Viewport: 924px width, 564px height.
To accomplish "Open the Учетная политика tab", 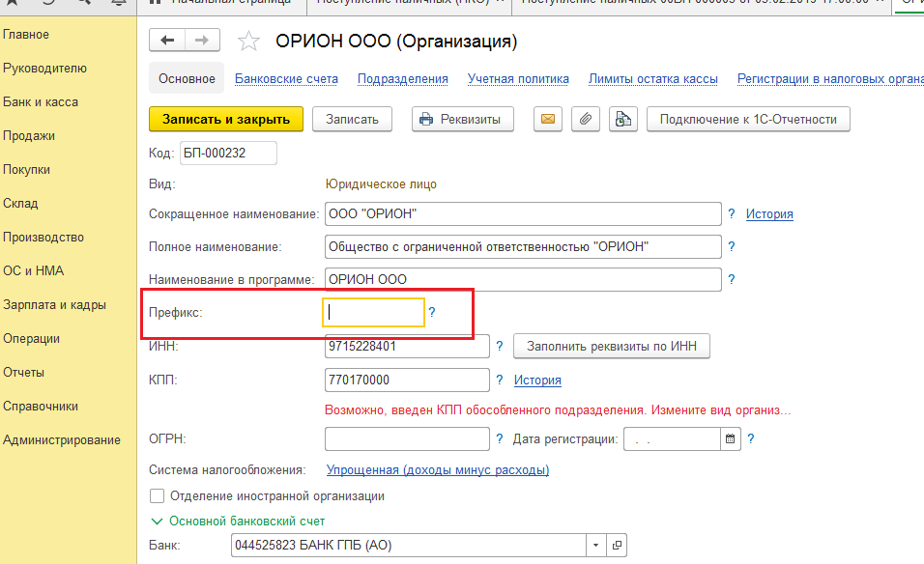I will (518, 79).
